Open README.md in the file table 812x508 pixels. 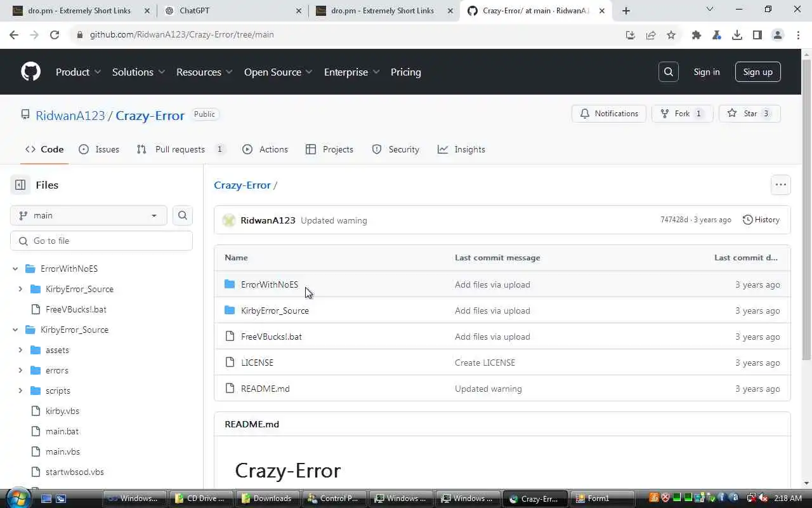pyautogui.click(x=265, y=389)
